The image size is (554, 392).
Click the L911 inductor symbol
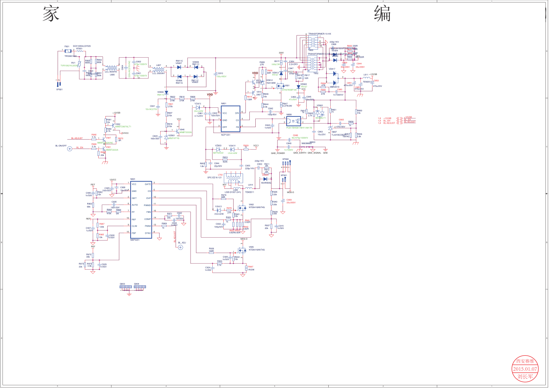click(x=367, y=78)
